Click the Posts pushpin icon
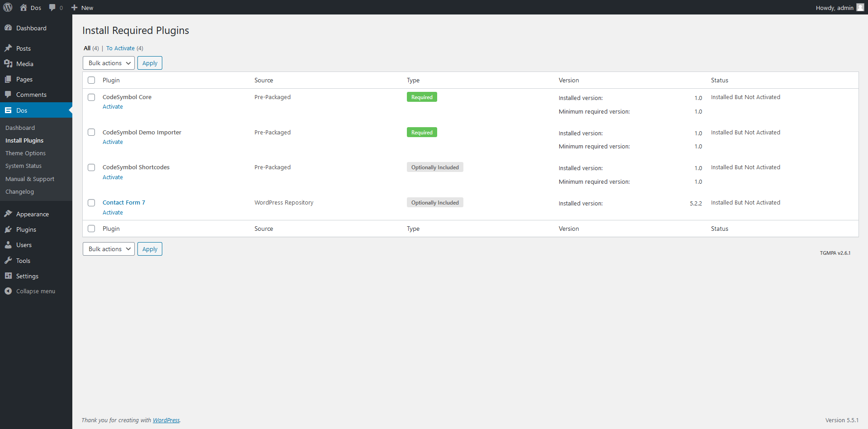Screen dimensions: 868x429 click(8, 48)
